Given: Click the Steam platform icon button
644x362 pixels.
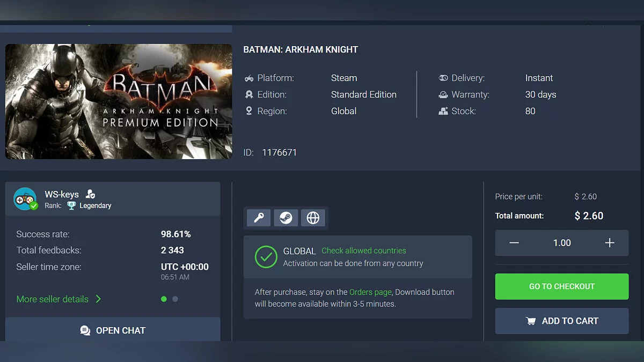Looking at the screenshot, I should (x=286, y=218).
